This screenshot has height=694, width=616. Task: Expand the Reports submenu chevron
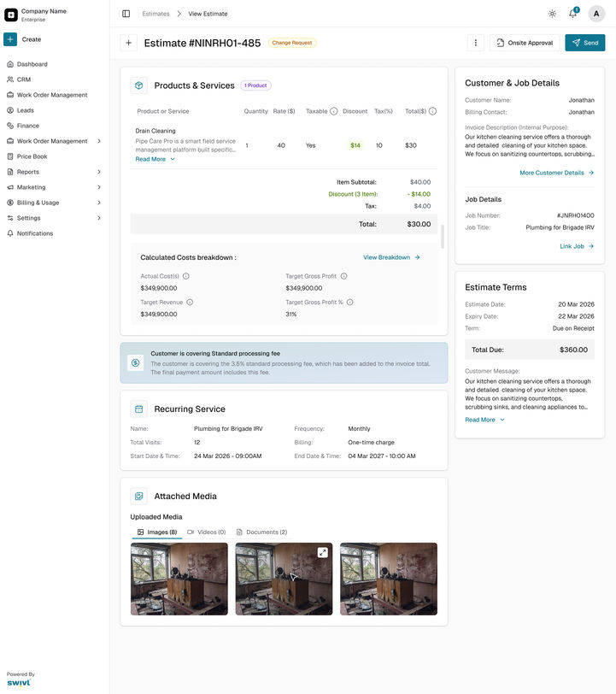(x=99, y=172)
